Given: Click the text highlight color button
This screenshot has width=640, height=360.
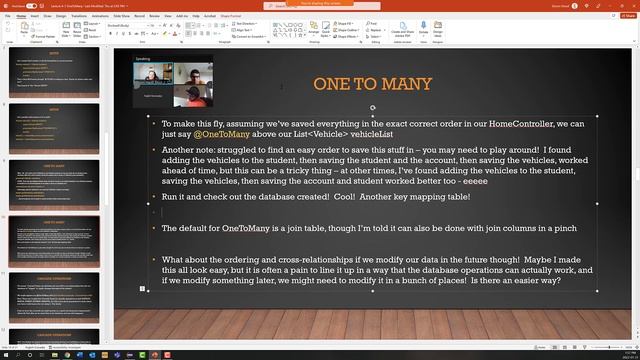Looking at the screenshot, I should tap(165, 33).
